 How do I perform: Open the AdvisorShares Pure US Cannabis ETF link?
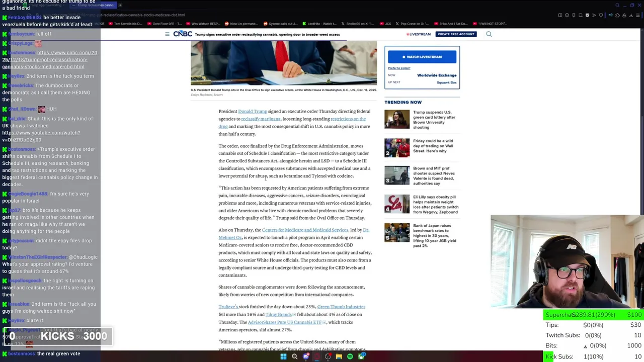coord(285,322)
